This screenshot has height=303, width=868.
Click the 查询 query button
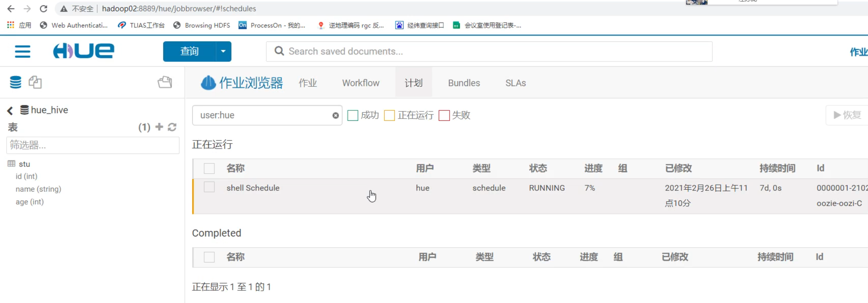(x=189, y=51)
